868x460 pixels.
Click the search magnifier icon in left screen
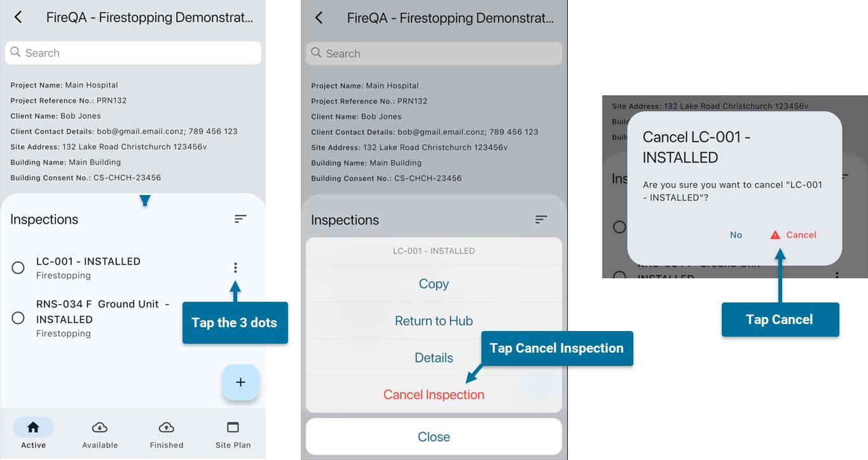pos(16,53)
